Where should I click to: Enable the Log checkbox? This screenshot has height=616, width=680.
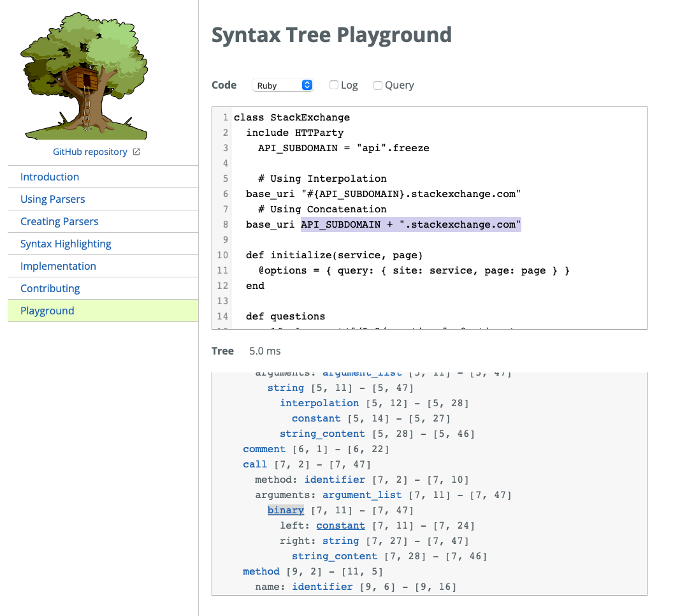333,85
